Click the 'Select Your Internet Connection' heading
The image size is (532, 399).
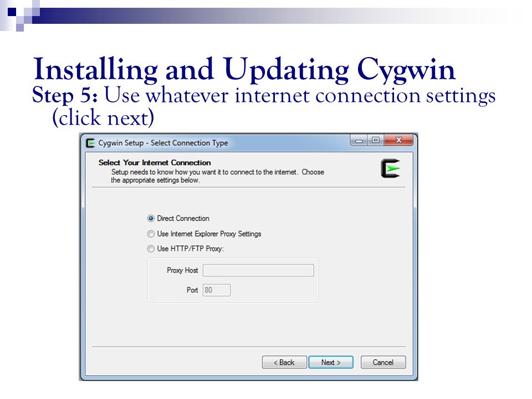pos(155,163)
